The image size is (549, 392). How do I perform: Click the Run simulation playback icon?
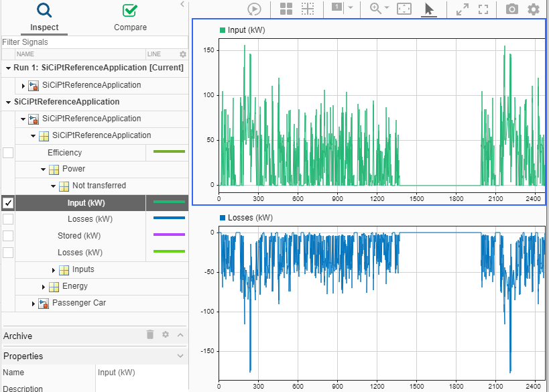coord(254,9)
